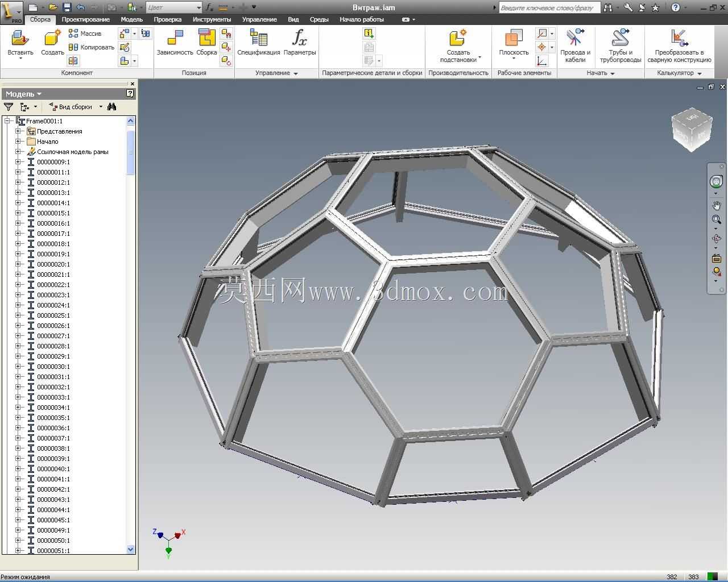
Task: Open the Начало работы tab
Action: pos(362,19)
